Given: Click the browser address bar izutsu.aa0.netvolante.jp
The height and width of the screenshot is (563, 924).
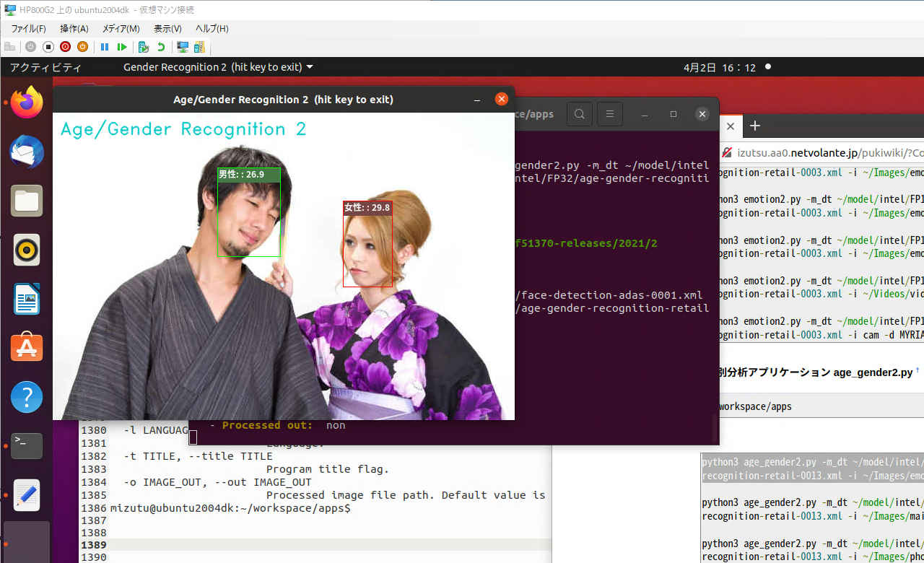Looking at the screenshot, I should click(x=830, y=153).
